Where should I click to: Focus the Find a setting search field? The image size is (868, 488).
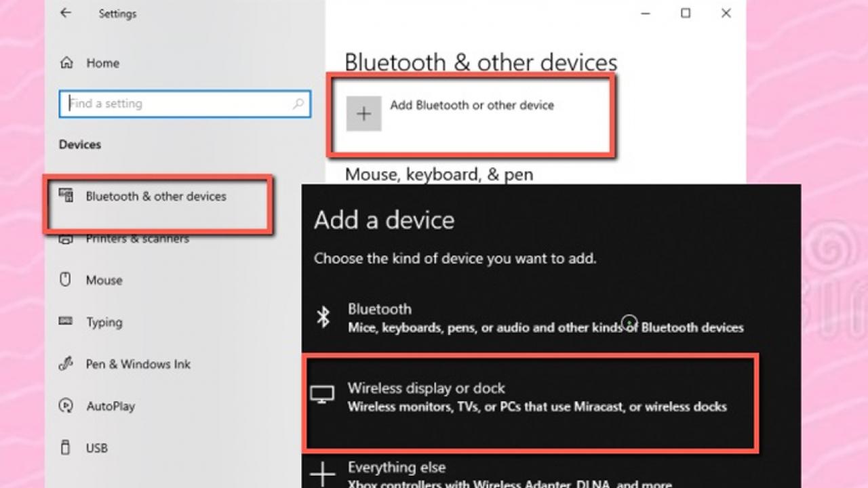click(176, 104)
